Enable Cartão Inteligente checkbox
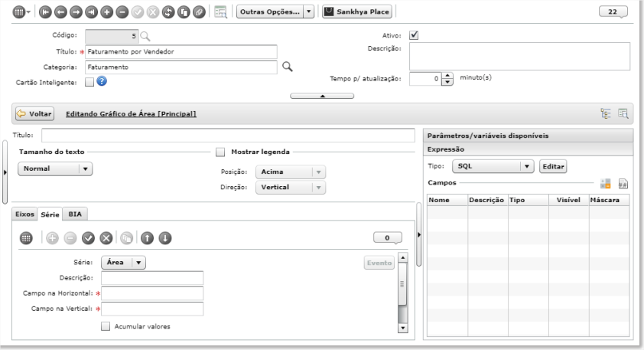This screenshot has width=644, height=350. [x=89, y=82]
